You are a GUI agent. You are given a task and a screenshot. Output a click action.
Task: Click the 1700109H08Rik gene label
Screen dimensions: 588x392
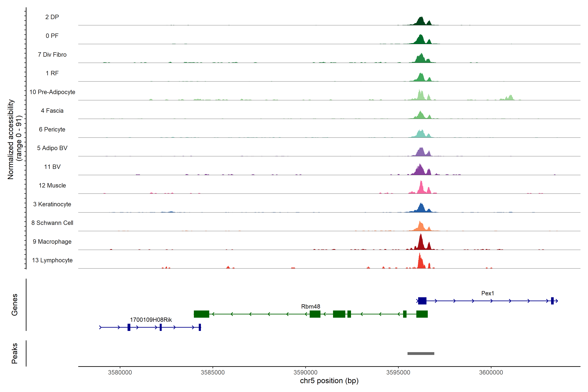coord(151,320)
